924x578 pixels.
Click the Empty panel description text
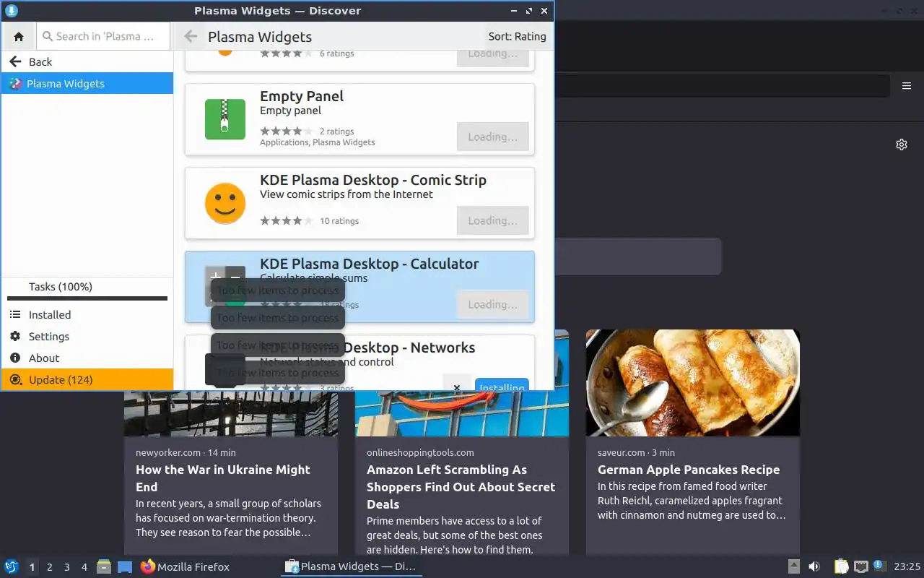290,111
